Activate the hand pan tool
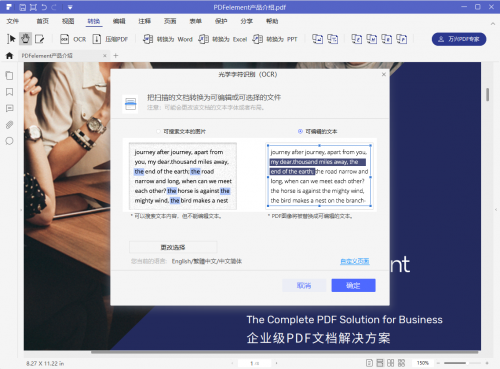Image resolution: width=500 pixels, height=369 pixels. pos(25,39)
